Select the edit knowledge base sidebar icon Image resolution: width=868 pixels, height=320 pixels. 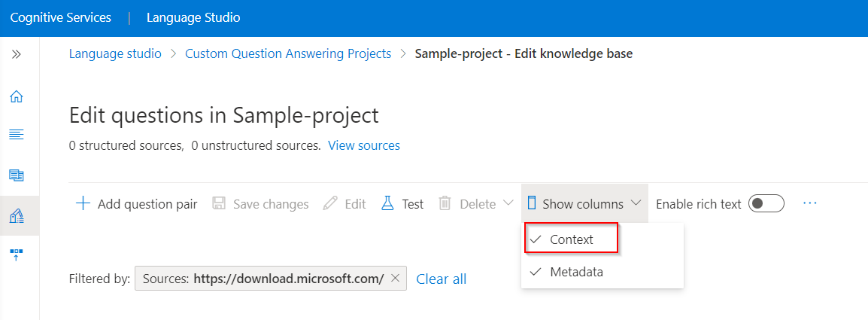17,216
